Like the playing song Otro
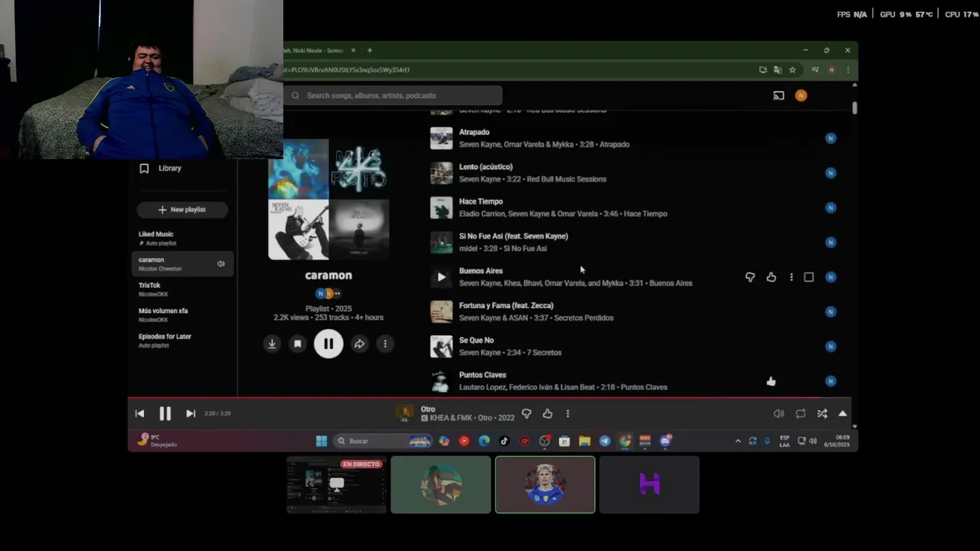This screenshot has height=551, width=980. click(547, 413)
